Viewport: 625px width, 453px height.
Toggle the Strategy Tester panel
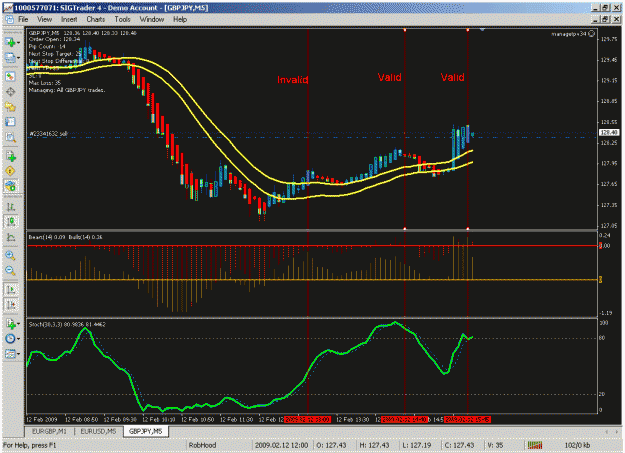pyautogui.click(x=10, y=138)
